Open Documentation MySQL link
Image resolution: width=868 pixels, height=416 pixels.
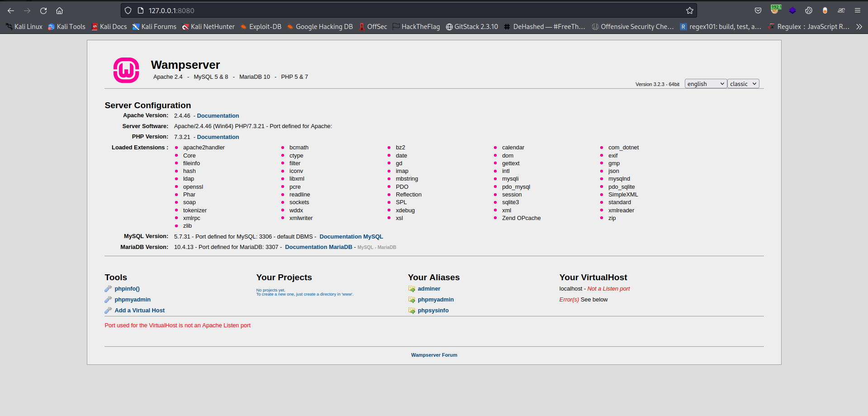[351, 237]
